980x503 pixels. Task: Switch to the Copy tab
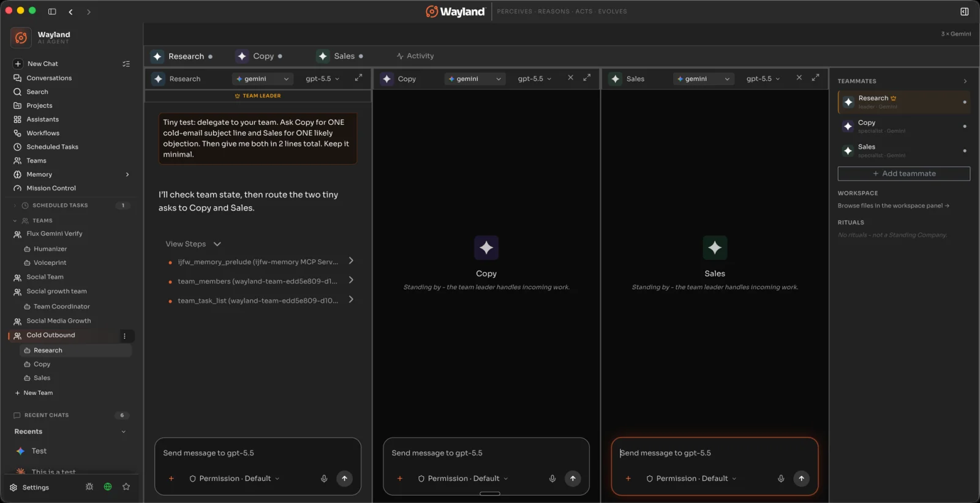click(259, 56)
